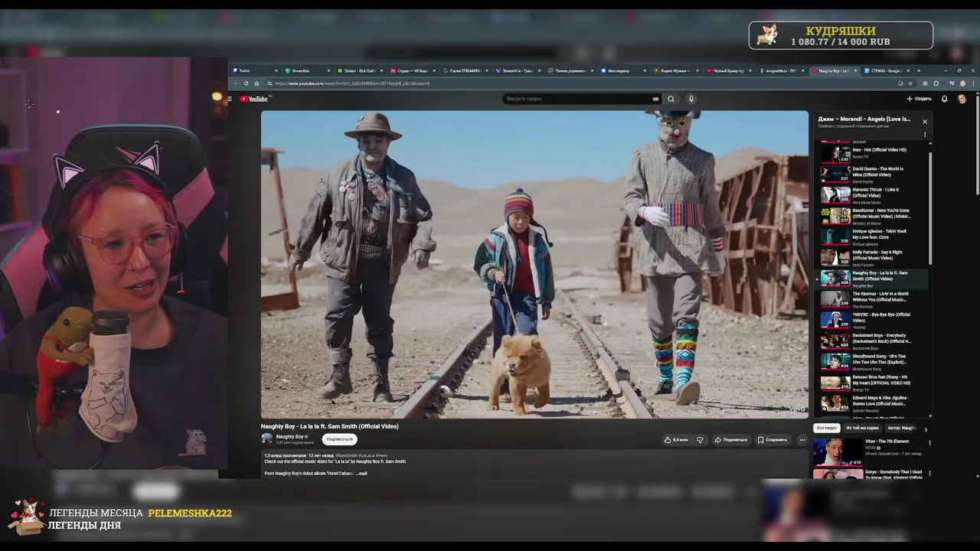Switch to the Яндекс Музыка tab
The width and height of the screenshot is (980, 551).
point(677,70)
